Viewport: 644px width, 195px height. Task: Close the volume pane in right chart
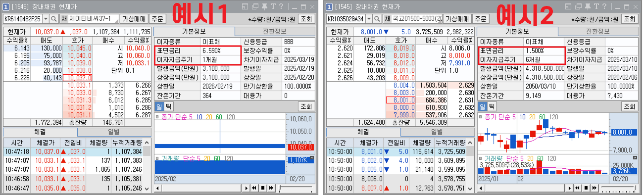click(636, 157)
